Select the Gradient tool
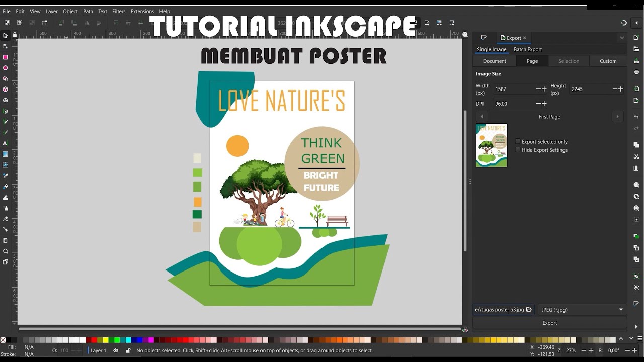 6,154
